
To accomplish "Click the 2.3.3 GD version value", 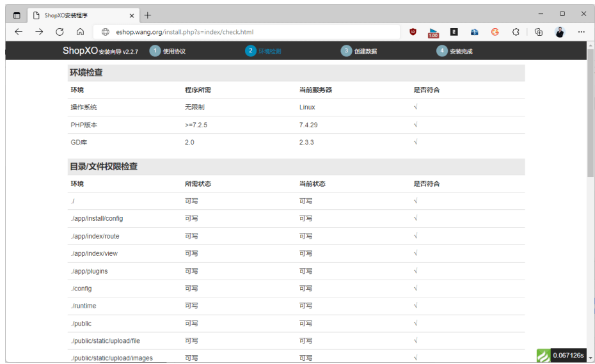I will (x=306, y=142).
